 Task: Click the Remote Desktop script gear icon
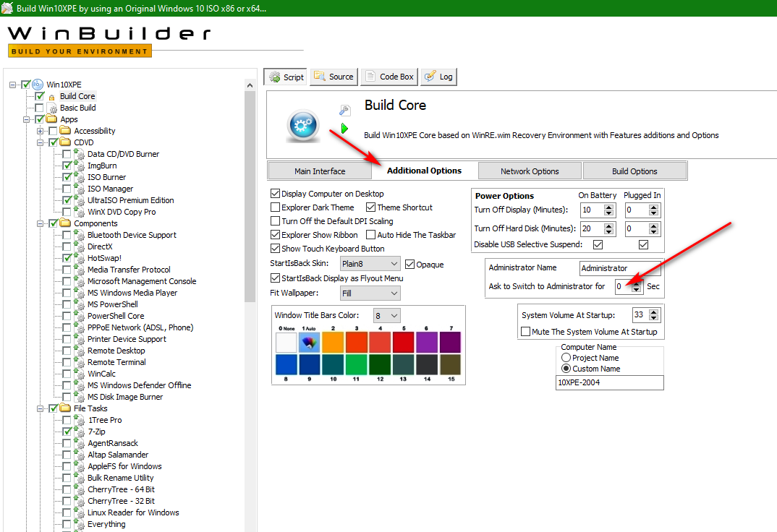(80, 351)
